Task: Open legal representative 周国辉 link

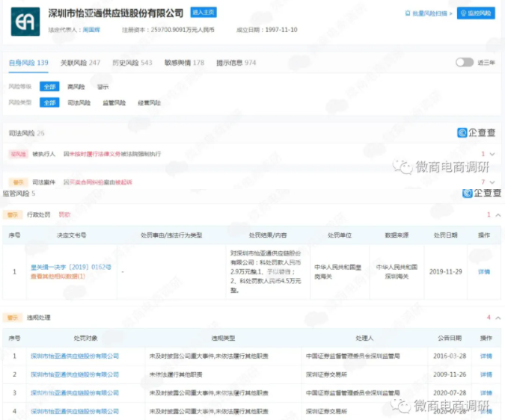Action: [91, 30]
